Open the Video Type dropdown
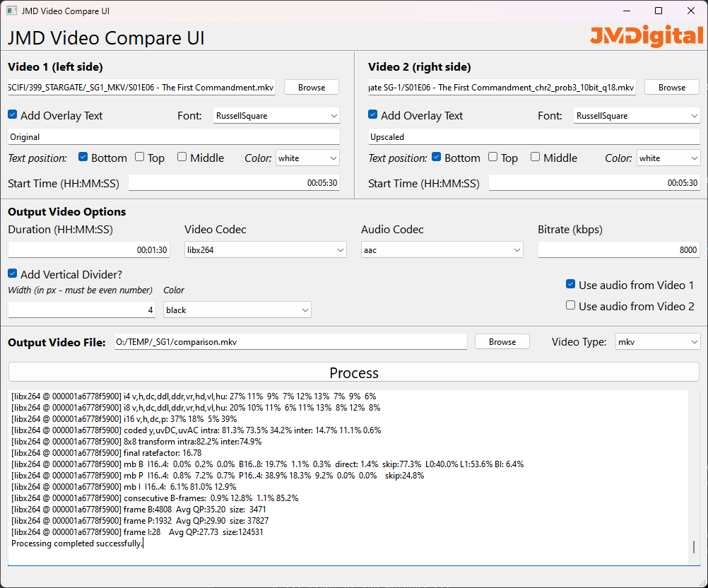This screenshot has height=588, width=708. [x=657, y=341]
